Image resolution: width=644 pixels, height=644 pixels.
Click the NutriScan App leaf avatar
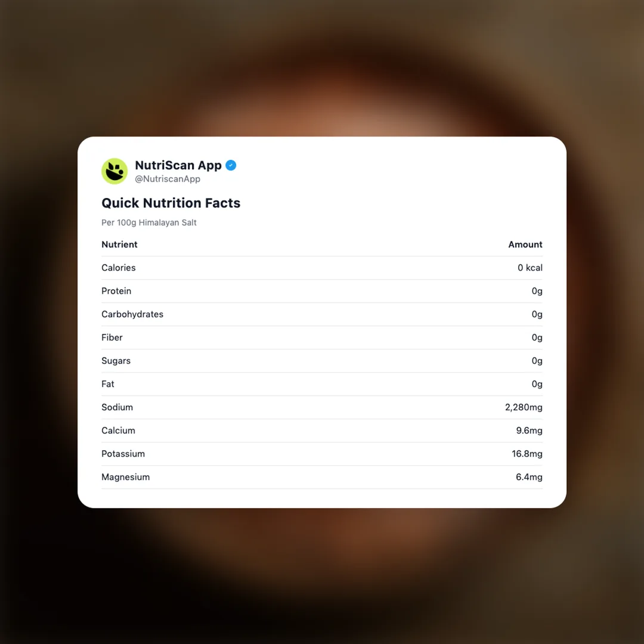pos(114,171)
